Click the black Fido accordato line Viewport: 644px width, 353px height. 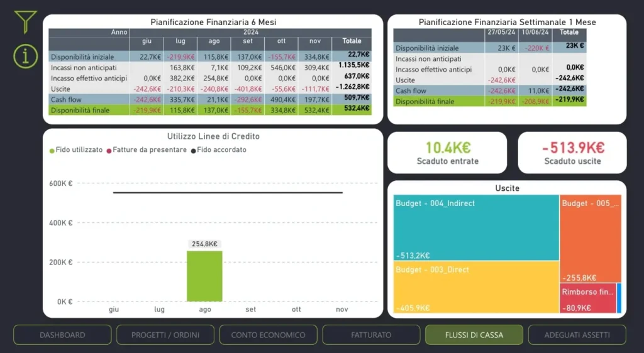228,192
